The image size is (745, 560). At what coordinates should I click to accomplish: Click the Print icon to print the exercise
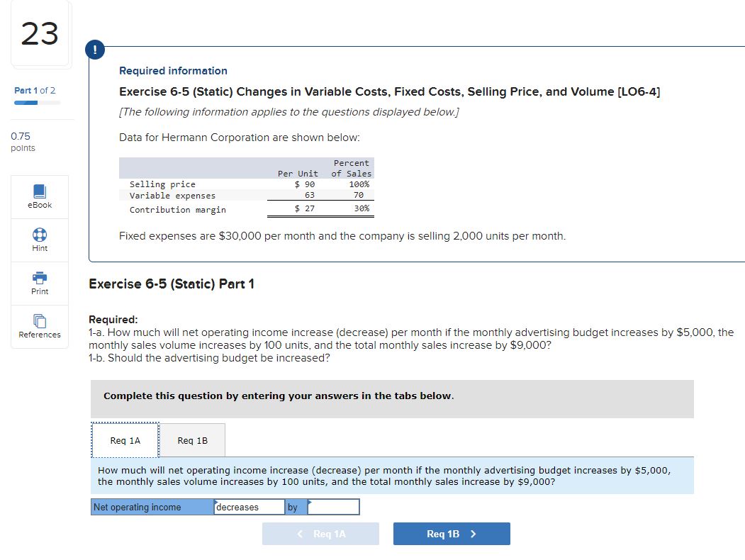[x=39, y=283]
